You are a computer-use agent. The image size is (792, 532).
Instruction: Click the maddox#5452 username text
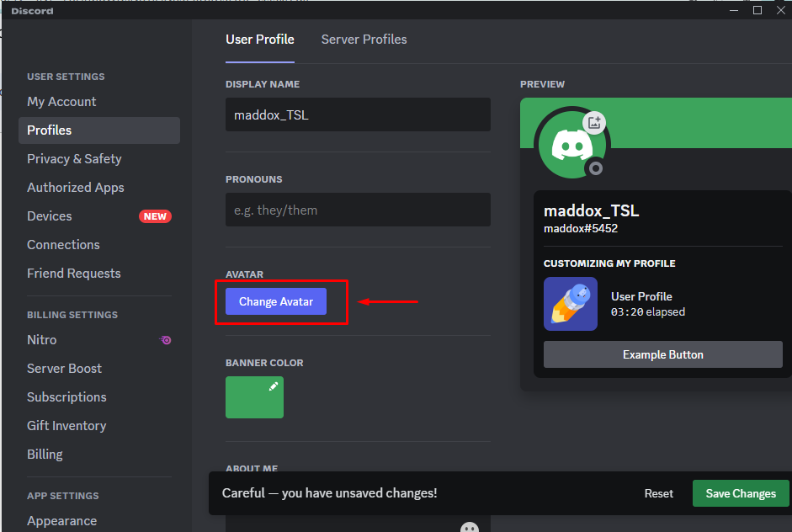click(x=581, y=228)
